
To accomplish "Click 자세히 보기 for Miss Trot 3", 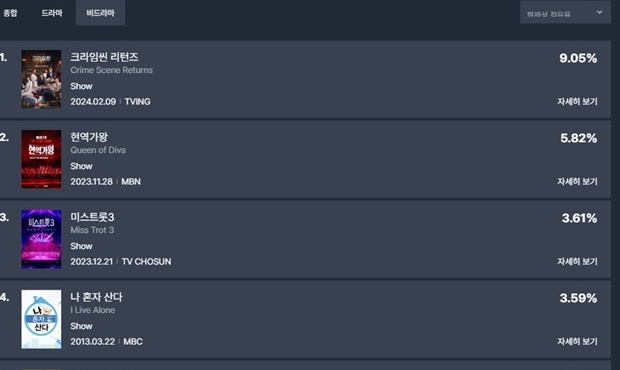I will coord(577,261).
